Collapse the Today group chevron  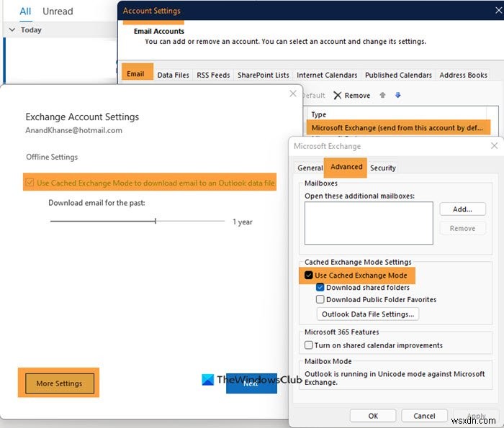(12, 30)
